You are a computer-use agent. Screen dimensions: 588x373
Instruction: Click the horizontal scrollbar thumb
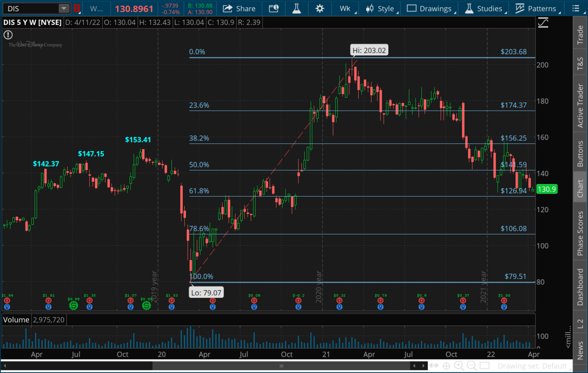coord(282,366)
